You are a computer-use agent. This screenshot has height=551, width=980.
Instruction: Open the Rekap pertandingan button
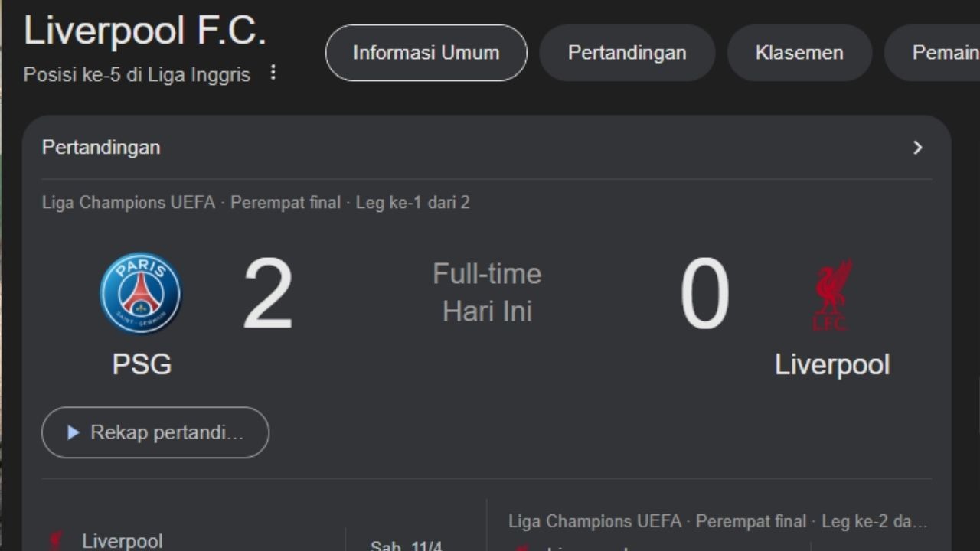155,432
